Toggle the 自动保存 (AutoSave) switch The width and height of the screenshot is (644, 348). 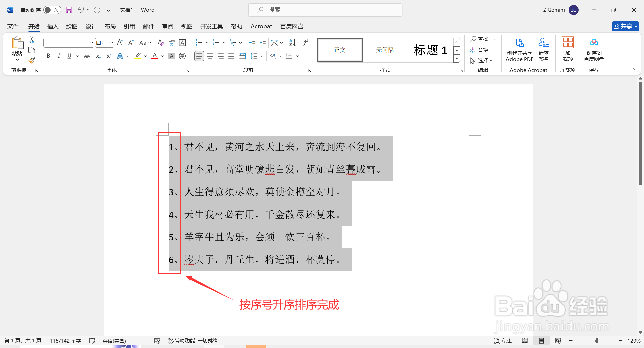[52, 10]
